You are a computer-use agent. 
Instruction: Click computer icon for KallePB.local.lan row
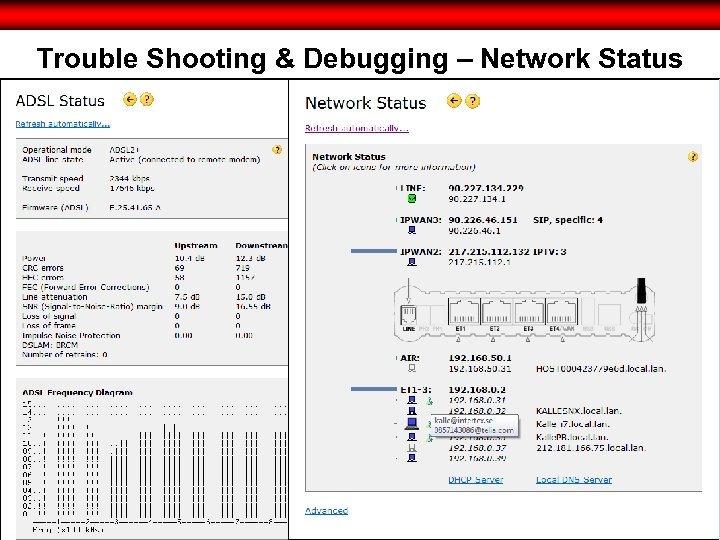[x=412, y=437]
